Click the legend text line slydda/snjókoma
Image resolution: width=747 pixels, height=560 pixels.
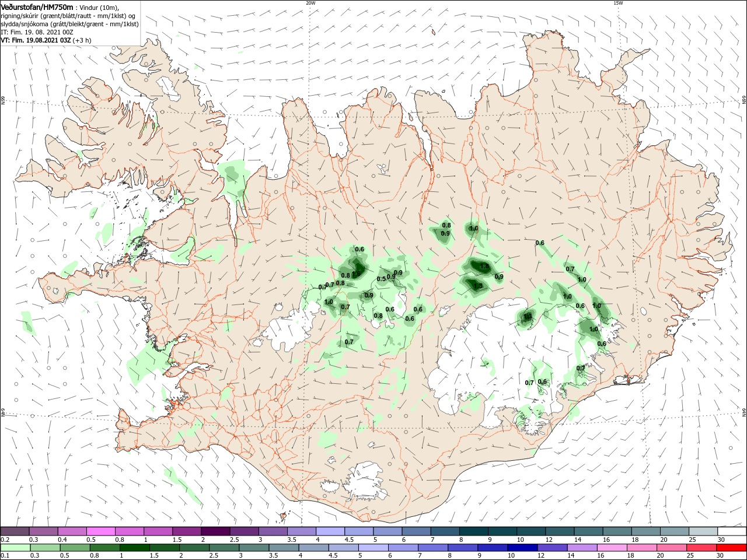click(x=69, y=24)
